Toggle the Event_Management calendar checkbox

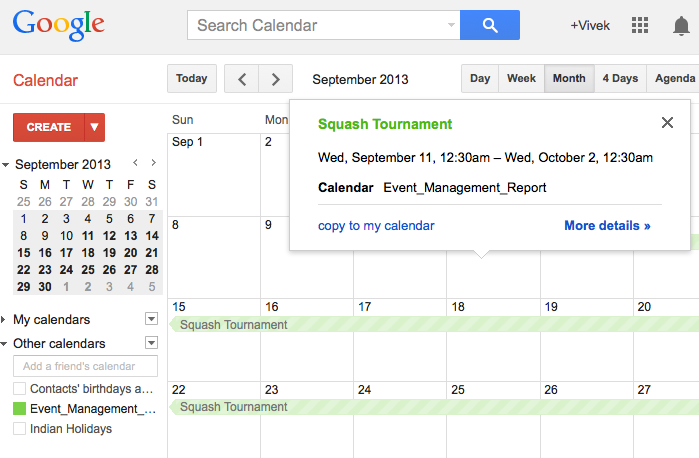[x=19, y=409]
